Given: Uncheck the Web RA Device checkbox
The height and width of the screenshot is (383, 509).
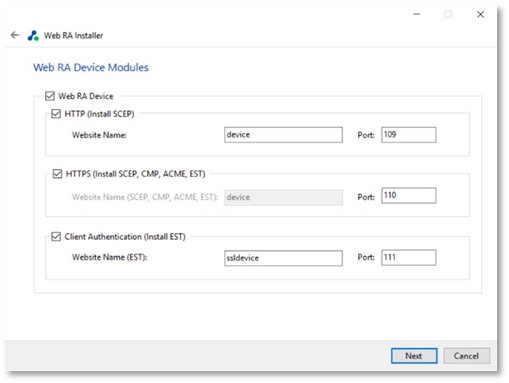Looking at the screenshot, I should tap(50, 96).
